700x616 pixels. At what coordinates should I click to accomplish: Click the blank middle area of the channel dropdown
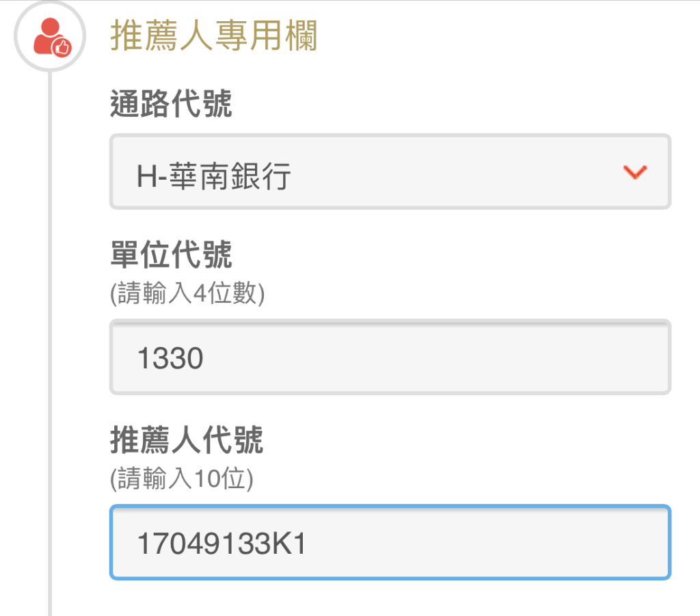455,172
